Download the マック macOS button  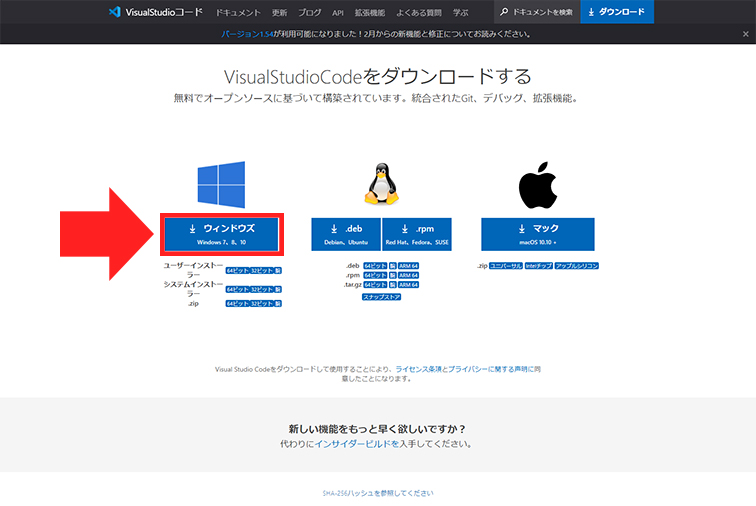(538, 234)
